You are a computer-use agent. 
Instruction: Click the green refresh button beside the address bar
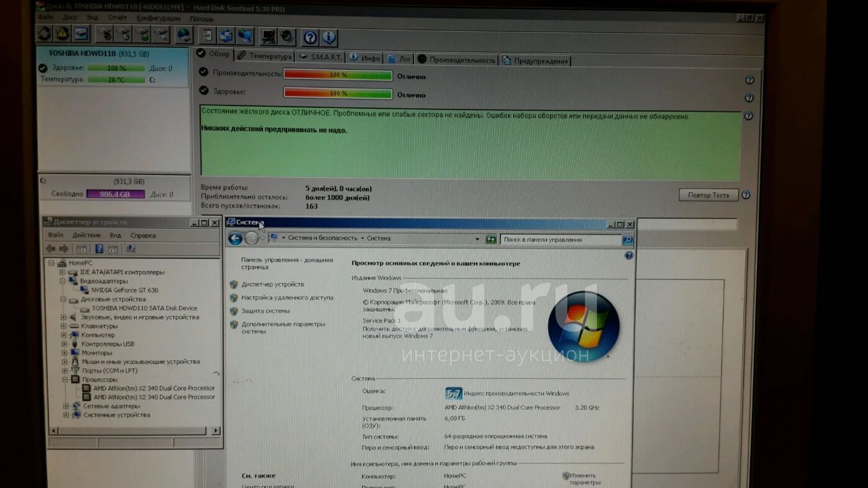pyautogui.click(x=491, y=239)
